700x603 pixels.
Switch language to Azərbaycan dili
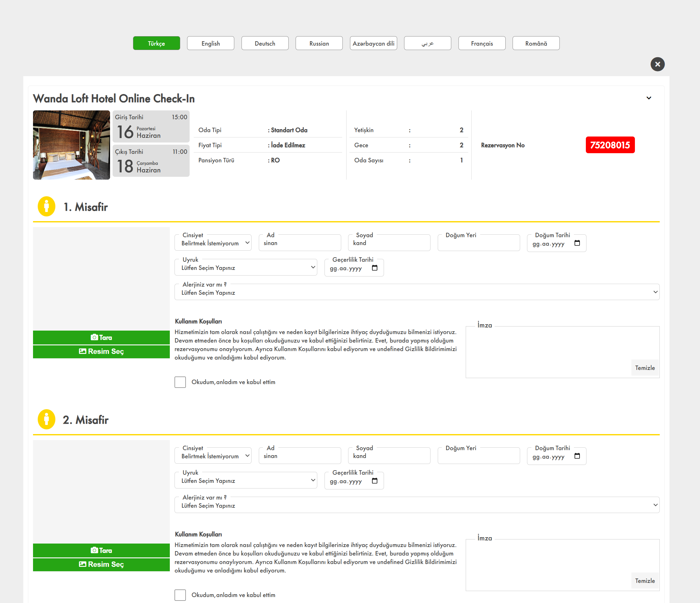pos(373,43)
